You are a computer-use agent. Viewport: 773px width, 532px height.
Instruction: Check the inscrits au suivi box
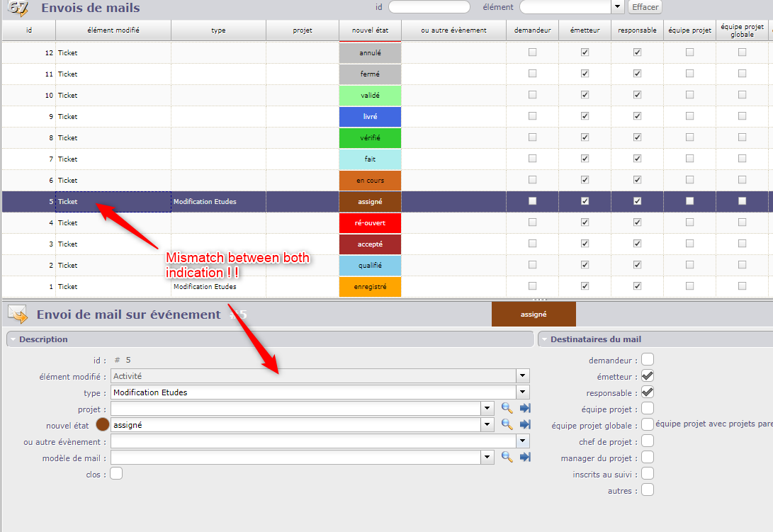coord(648,473)
